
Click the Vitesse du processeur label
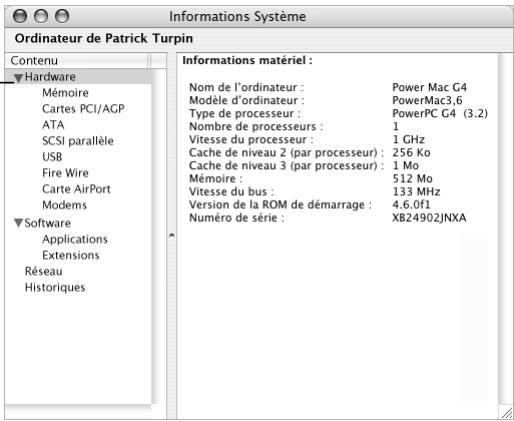[x=251, y=139]
